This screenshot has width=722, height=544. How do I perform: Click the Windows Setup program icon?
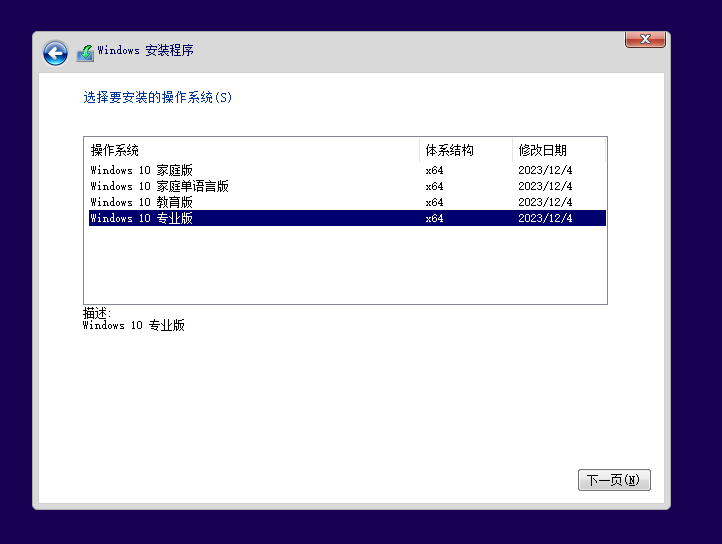85,52
